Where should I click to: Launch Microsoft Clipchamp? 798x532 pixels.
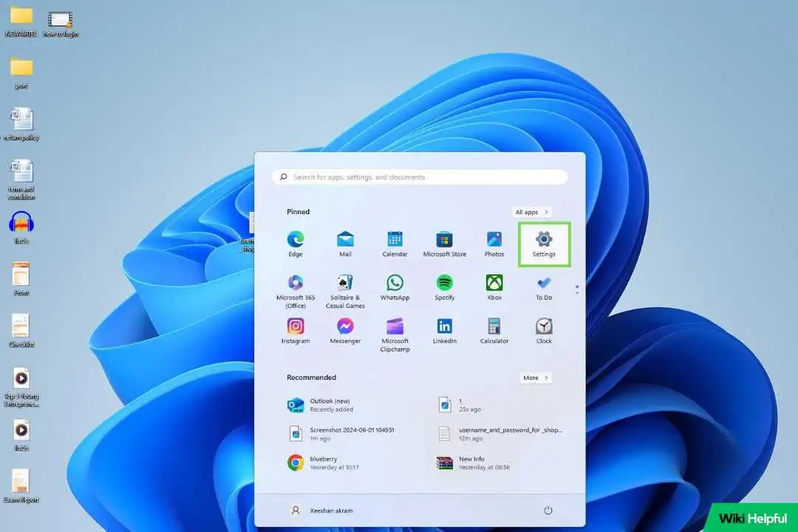[395, 335]
